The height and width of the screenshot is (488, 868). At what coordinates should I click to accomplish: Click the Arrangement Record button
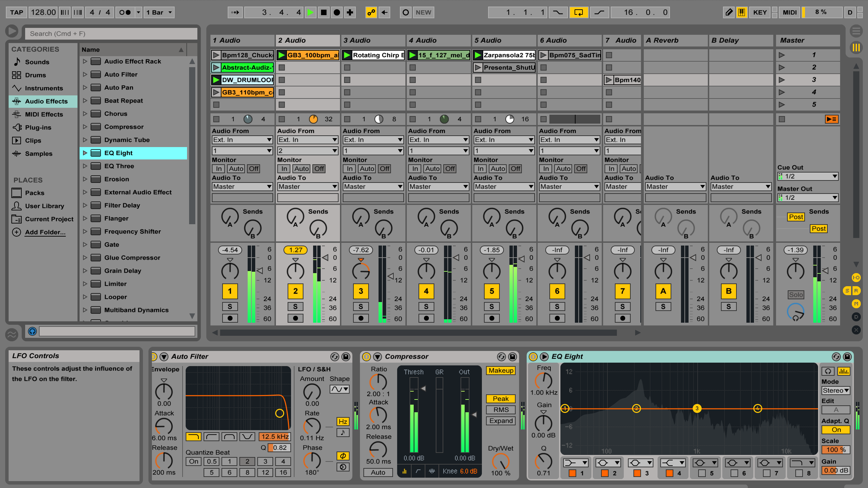(337, 12)
